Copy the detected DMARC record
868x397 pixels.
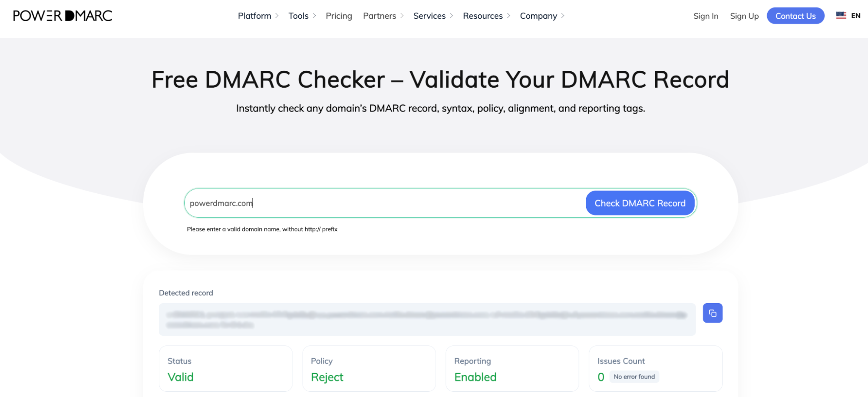click(713, 313)
